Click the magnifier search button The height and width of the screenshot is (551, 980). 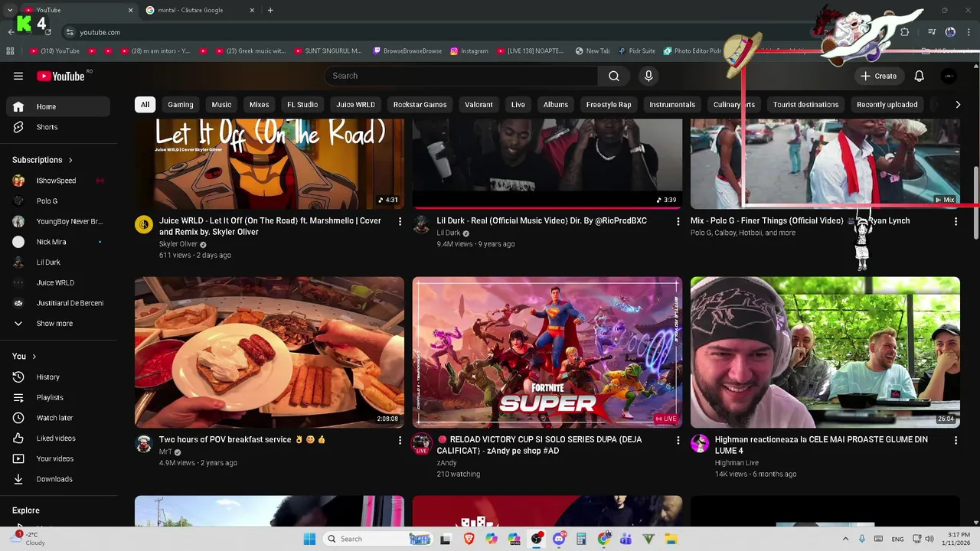(x=614, y=76)
